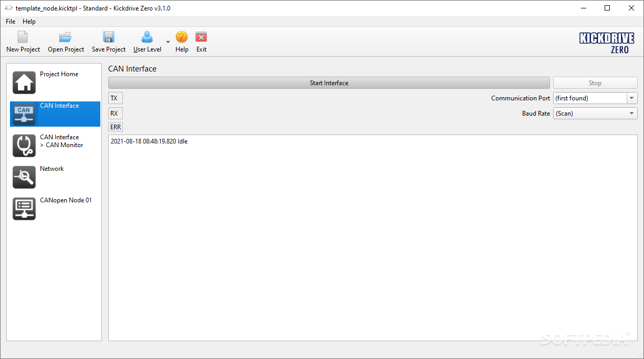Open the File menu

click(11, 22)
